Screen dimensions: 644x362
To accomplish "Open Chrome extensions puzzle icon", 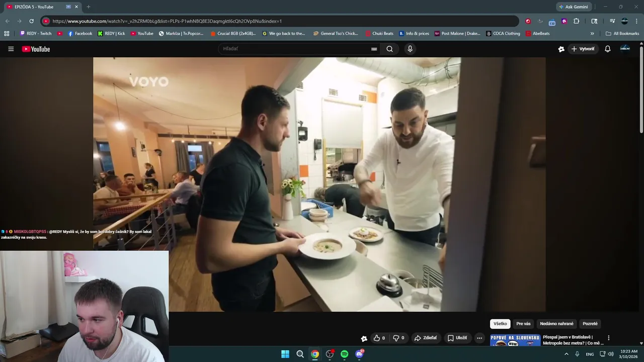I will [x=576, y=21].
